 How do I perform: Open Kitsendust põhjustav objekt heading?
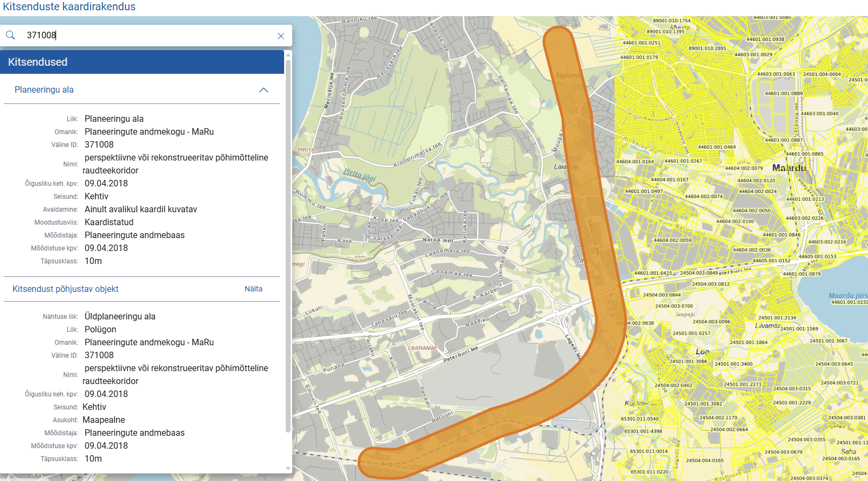pyautogui.click(x=65, y=289)
